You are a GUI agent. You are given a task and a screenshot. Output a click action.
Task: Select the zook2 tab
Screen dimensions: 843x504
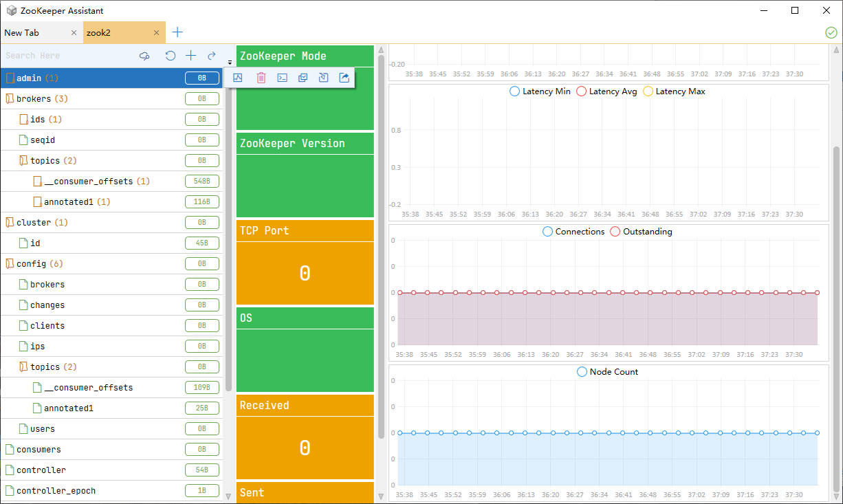[124, 33]
